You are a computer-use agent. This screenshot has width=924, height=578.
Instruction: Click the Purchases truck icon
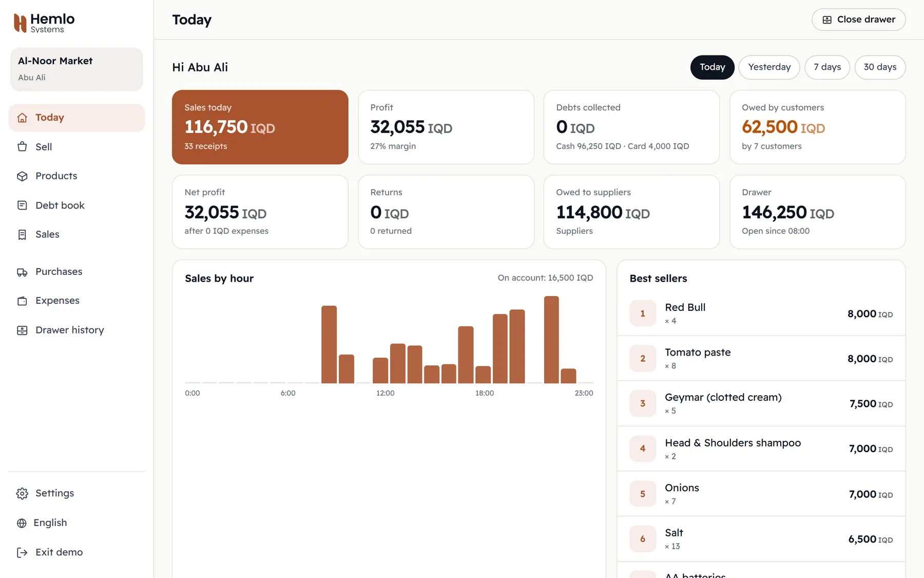pos(22,272)
